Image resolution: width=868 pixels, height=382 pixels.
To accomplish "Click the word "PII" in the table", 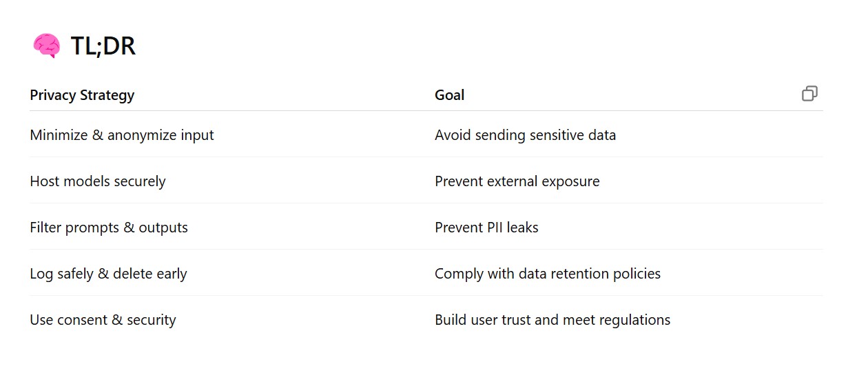I will click(493, 228).
